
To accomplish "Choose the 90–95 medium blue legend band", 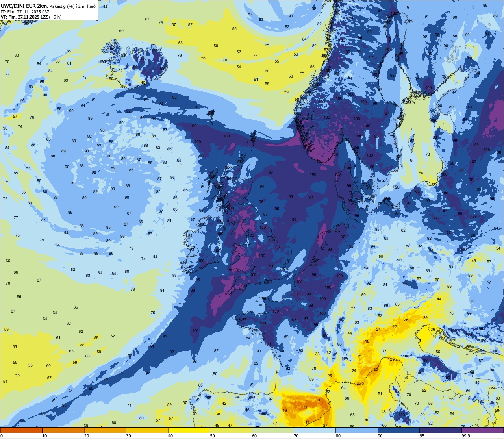I will coord(398,430).
